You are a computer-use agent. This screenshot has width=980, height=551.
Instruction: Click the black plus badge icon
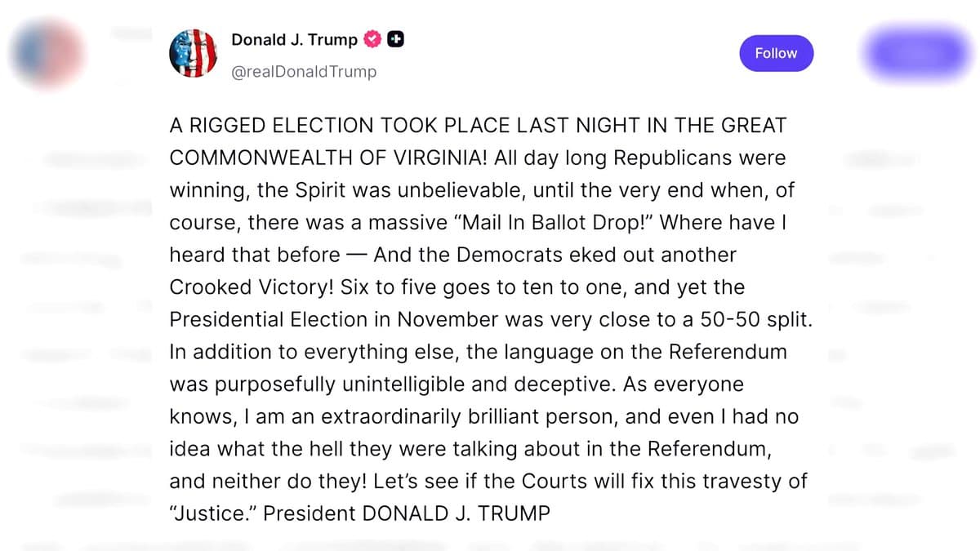[395, 39]
